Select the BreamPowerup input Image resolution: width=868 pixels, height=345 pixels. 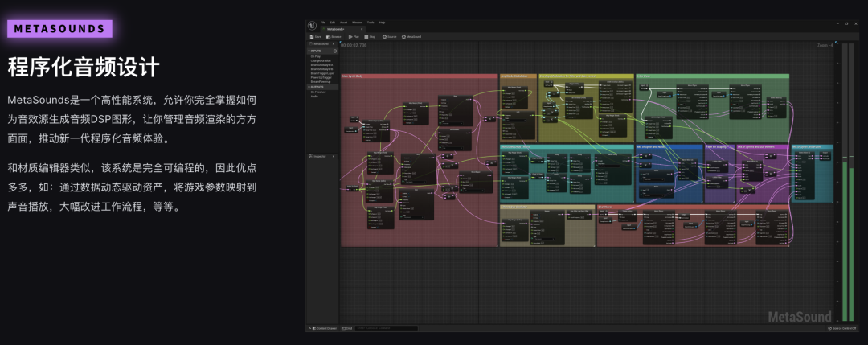320,81
